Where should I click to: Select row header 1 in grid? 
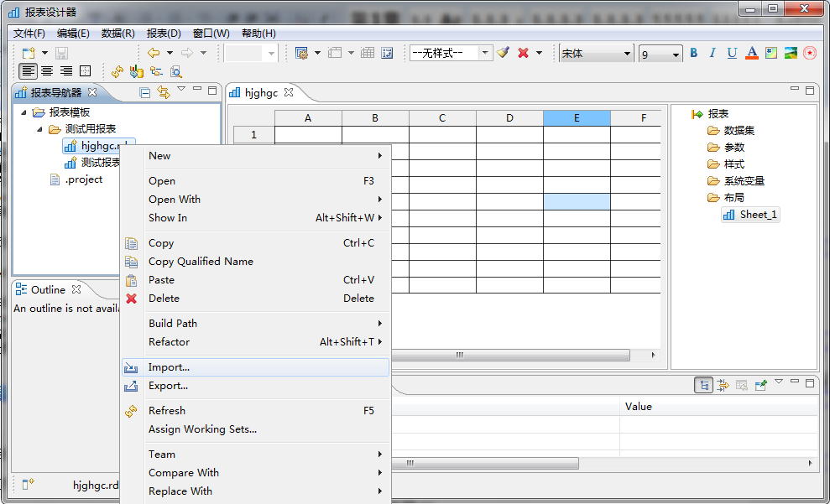point(253,135)
